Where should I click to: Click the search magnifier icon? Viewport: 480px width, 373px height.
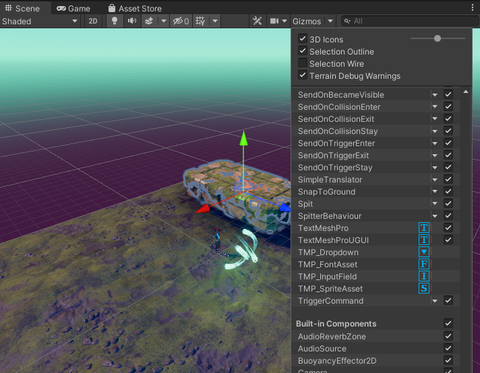click(347, 21)
